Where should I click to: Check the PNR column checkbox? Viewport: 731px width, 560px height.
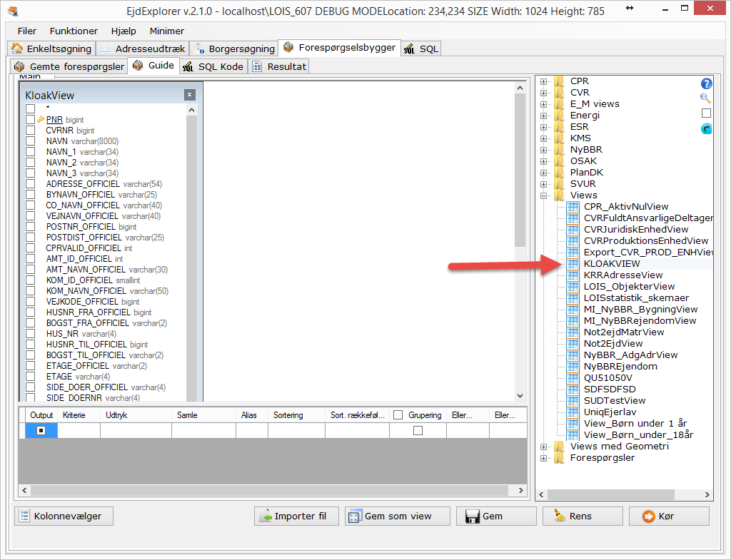(30, 120)
